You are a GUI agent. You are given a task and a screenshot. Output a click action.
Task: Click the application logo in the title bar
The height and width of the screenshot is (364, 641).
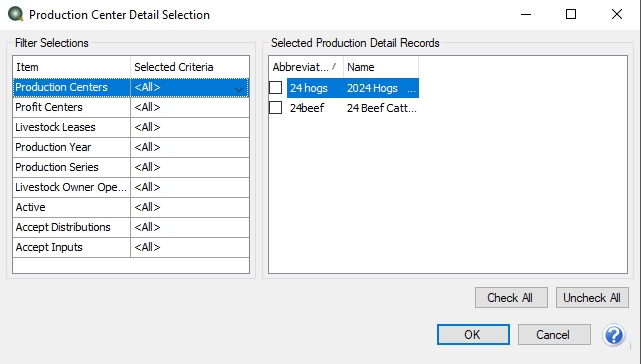(16, 14)
